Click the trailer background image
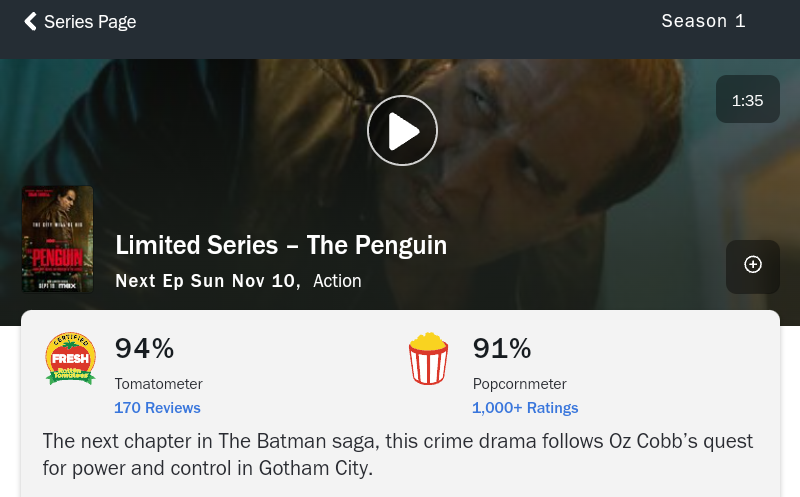 click(x=580, y=180)
